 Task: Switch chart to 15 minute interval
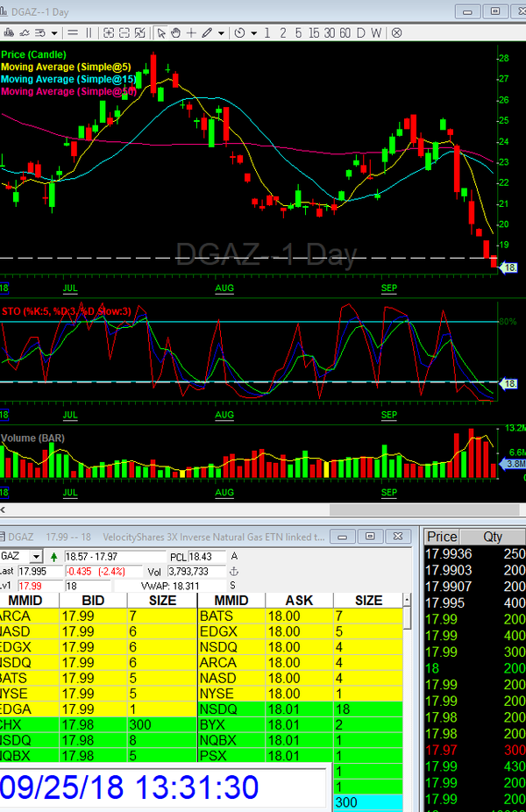click(x=315, y=32)
